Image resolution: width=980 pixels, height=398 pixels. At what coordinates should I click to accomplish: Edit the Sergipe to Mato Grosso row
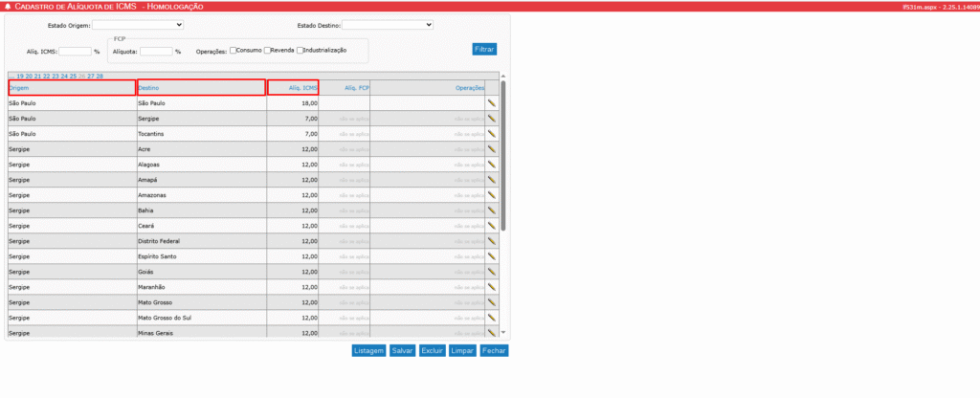tap(492, 302)
